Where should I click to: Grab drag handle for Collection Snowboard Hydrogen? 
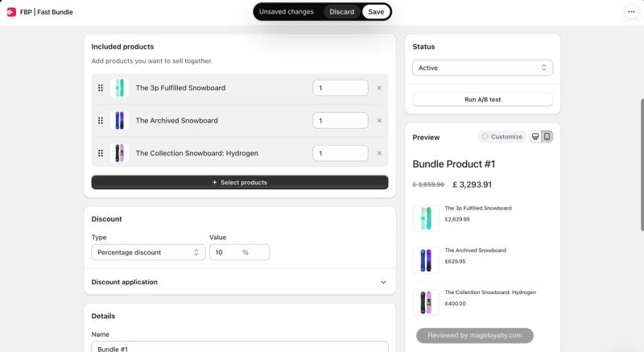point(100,153)
